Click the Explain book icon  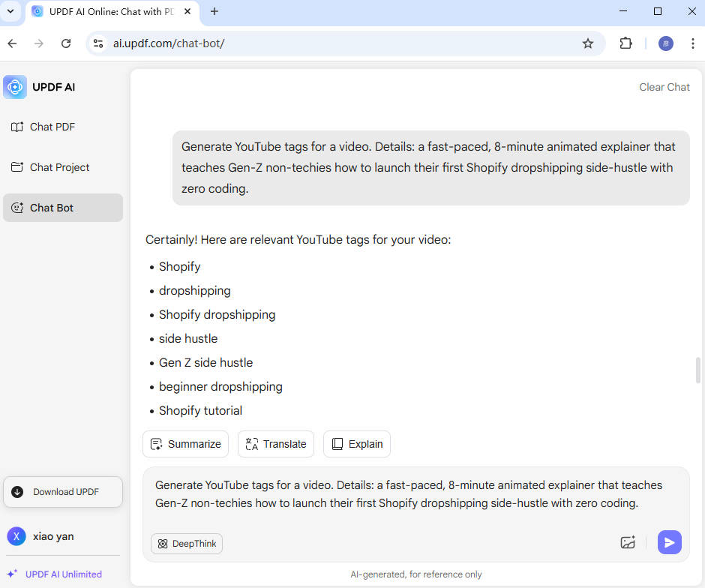pyautogui.click(x=337, y=444)
